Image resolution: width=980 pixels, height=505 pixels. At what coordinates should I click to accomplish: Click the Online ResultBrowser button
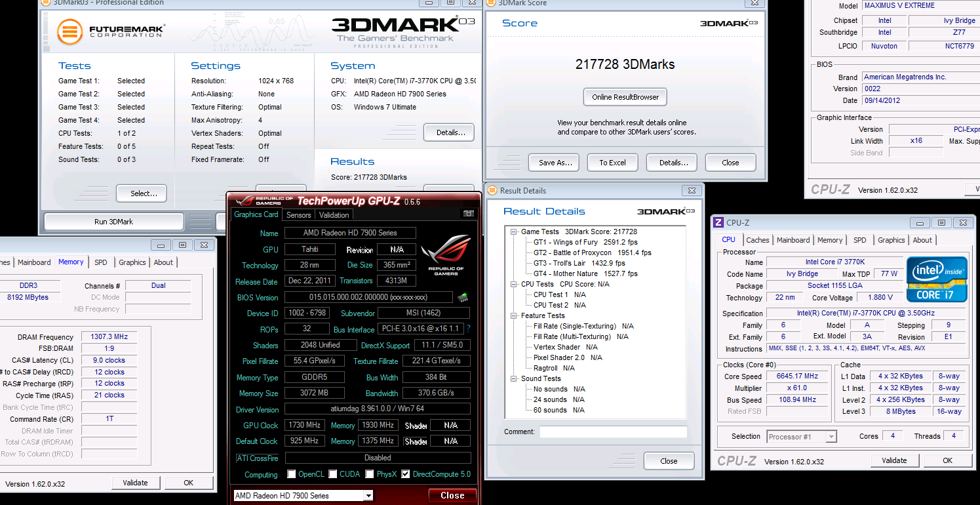pyautogui.click(x=625, y=97)
